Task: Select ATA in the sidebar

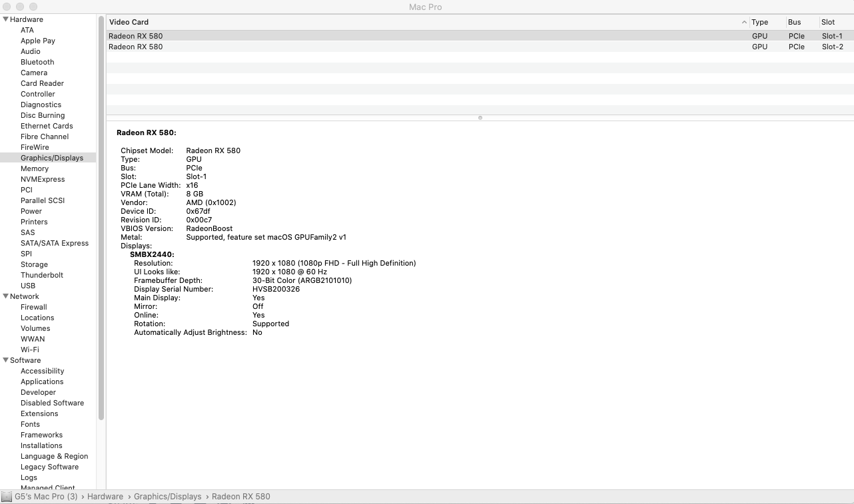Action: tap(27, 30)
